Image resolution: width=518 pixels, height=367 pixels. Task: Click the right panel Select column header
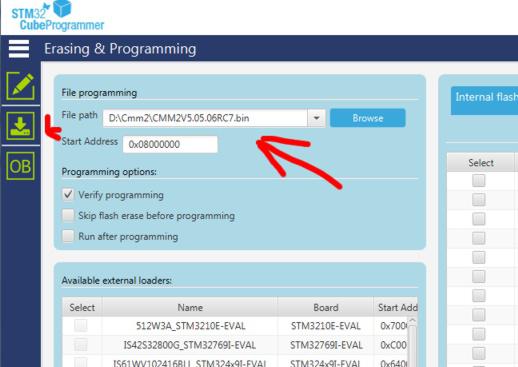480,163
